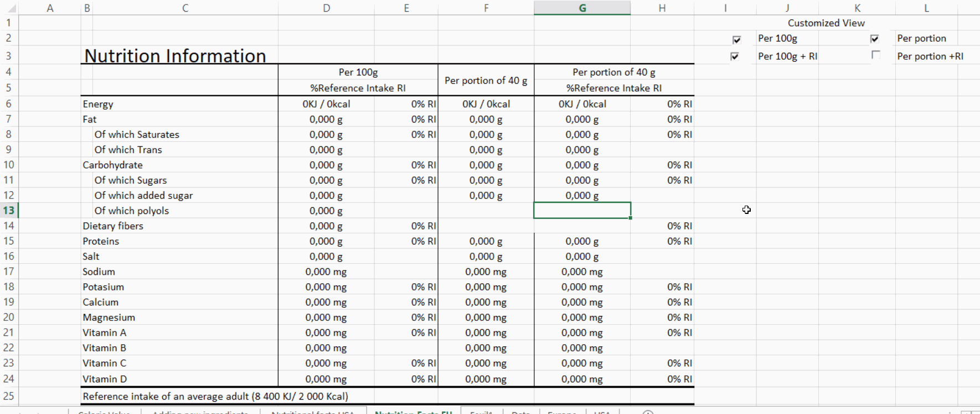The image size is (980, 414).
Task: Check the Per portion +RI checkbox
Action: coord(875,55)
